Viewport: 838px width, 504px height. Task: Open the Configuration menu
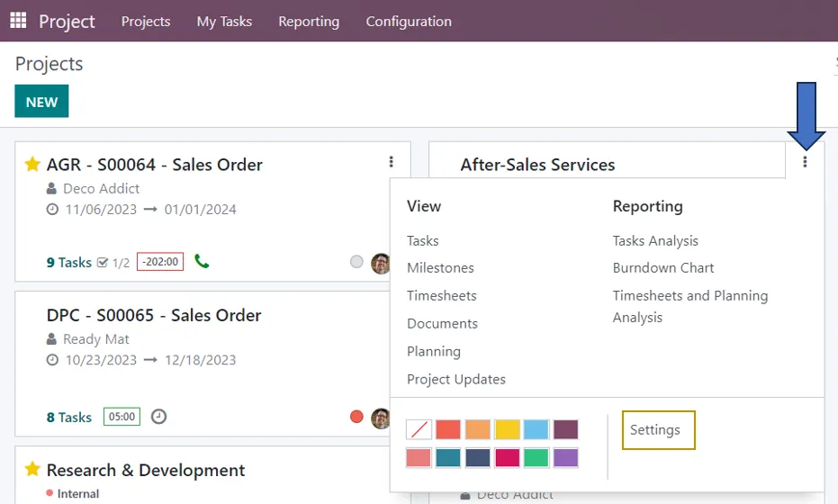coord(409,22)
